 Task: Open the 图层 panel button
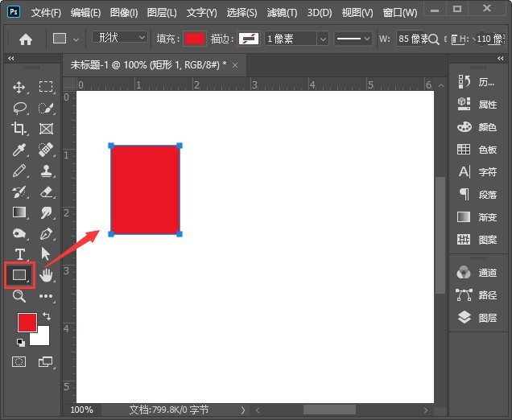478,318
